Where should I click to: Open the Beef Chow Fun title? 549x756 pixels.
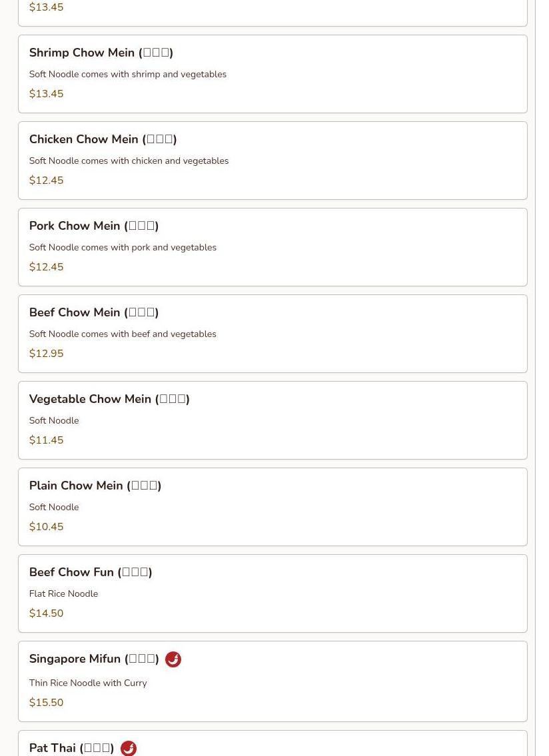click(91, 573)
